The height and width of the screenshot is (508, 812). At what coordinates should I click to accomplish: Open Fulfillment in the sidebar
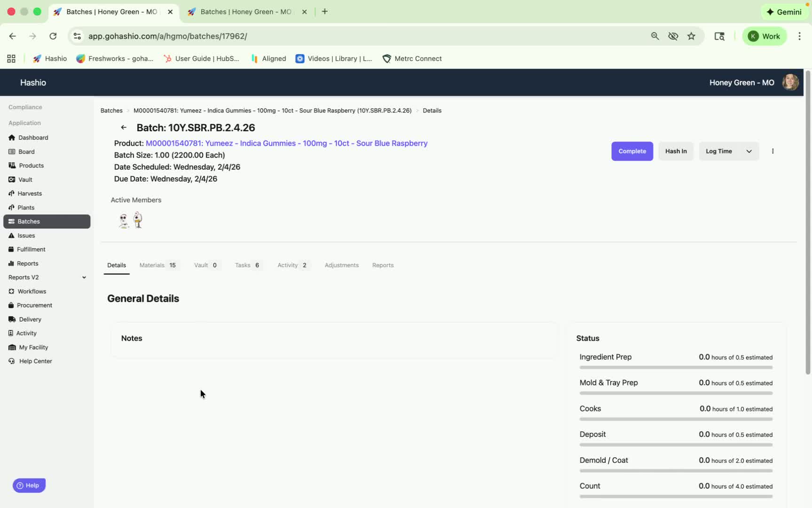[27, 249]
